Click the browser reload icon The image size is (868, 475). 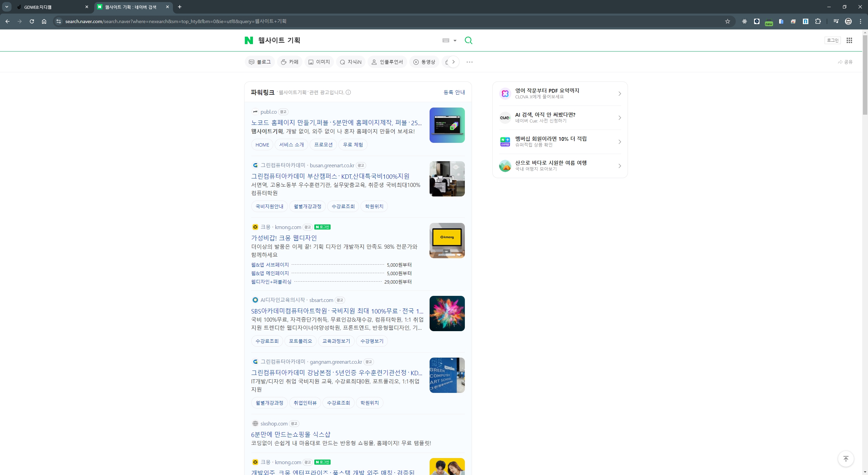pyautogui.click(x=32, y=21)
